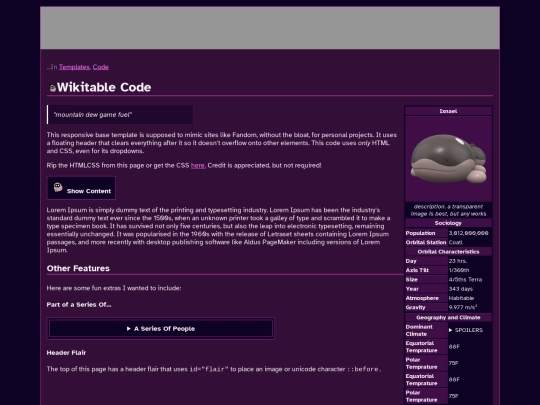The width and height of the screenshot is (540, 405).
Task: Click the flair icon beside Wikitable Code
Action: point(53,88)
